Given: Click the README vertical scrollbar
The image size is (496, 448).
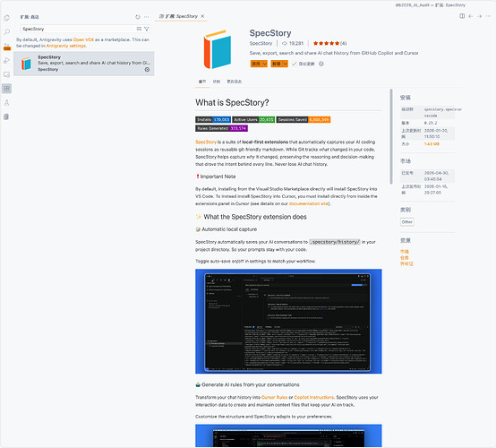Looking at the screenshot, I should pyautogui.click(x=391, y=136).
